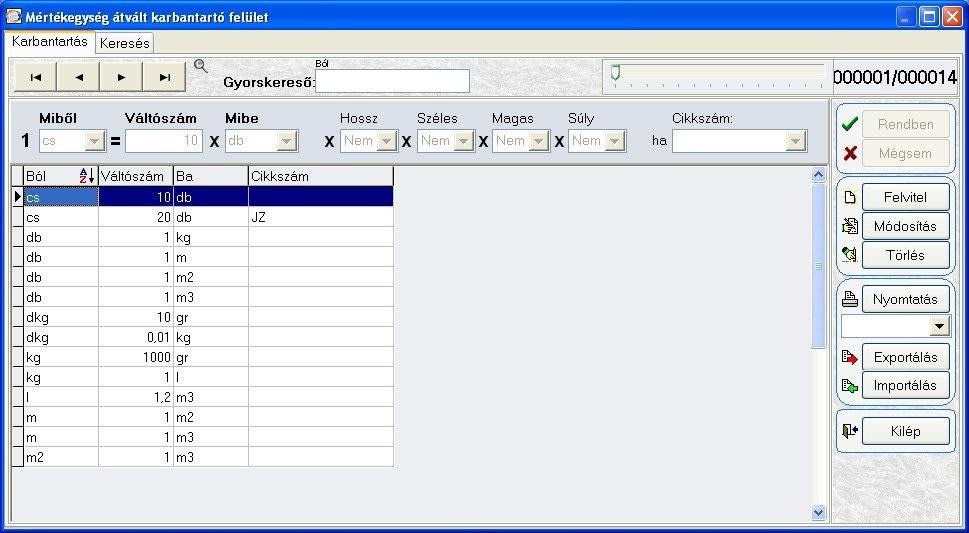Select the row with 1000 value

tap(203, 357)
